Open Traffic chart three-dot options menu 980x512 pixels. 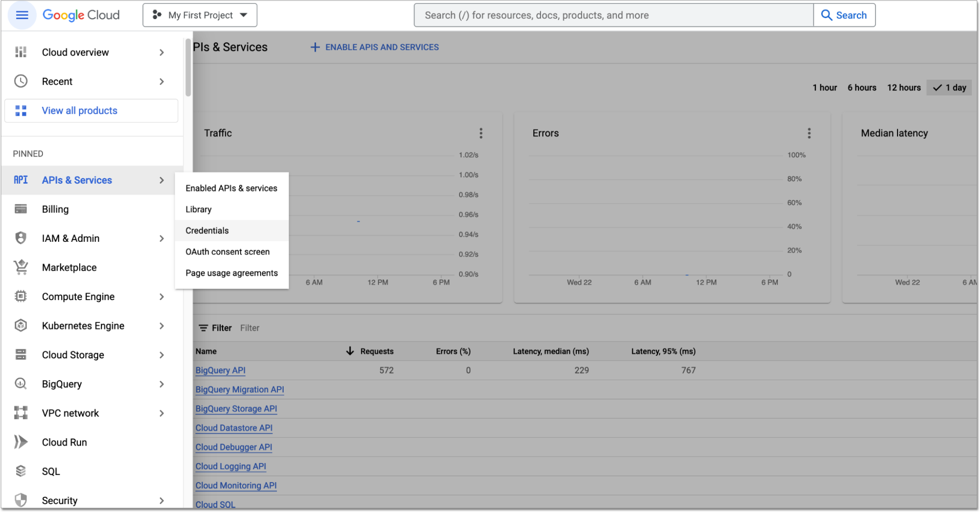click(481, 133)
